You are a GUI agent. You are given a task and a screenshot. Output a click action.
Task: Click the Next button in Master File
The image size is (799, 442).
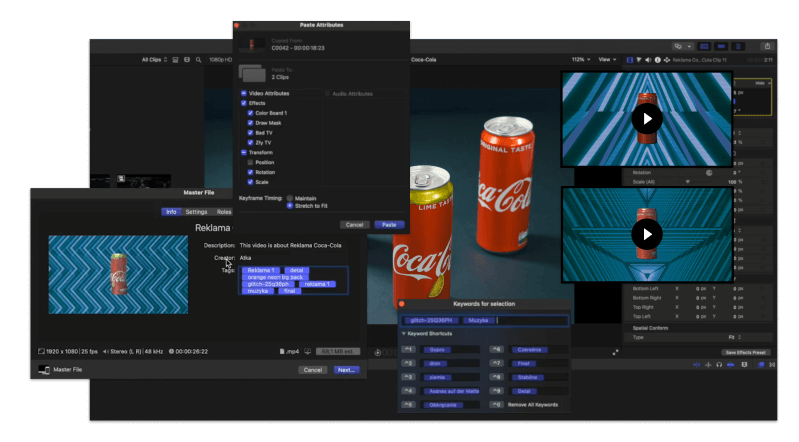tap(345, 369)
